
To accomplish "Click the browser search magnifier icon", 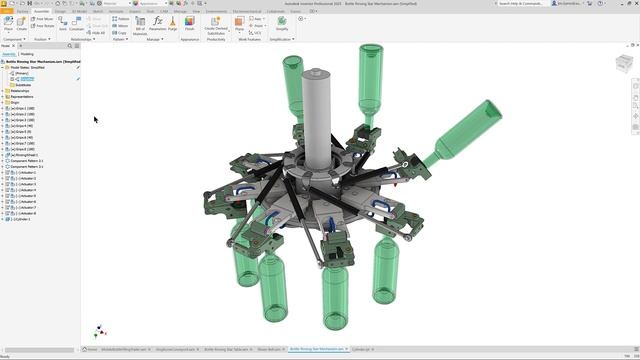I will [x=70, y=46].
